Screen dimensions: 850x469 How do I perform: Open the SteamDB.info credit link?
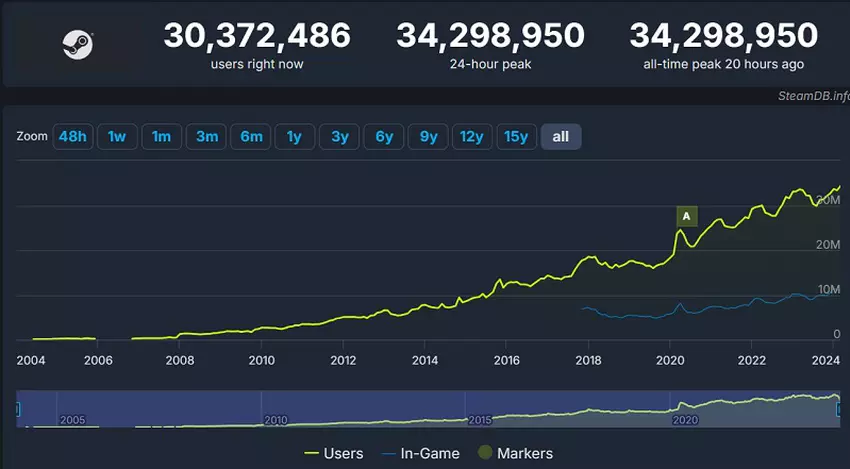pos(811,96)
